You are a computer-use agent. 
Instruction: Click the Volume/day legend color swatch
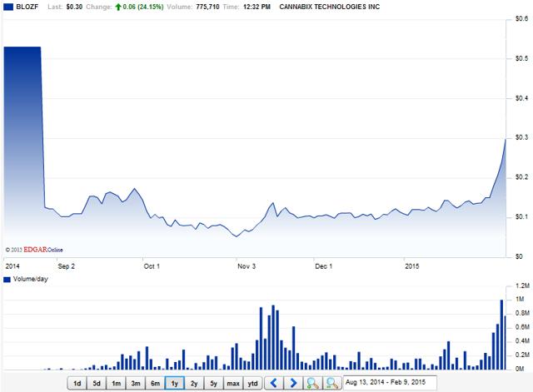7,280
